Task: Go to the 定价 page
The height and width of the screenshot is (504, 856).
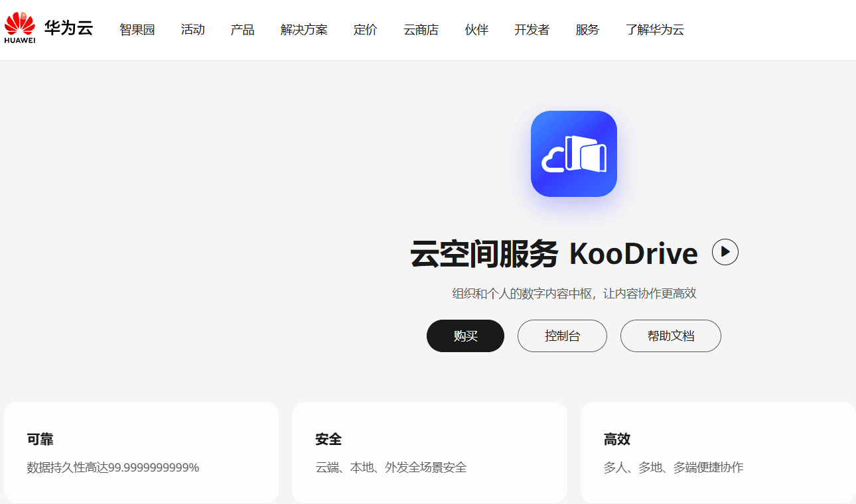Action: [x=366, y=30]
